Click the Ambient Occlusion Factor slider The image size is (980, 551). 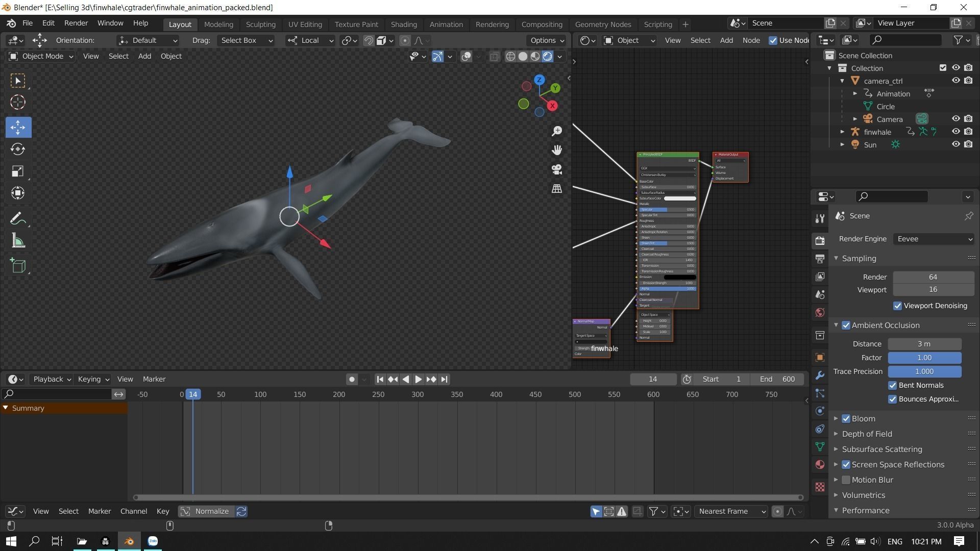pyautogui.click(x=924, y=358)
